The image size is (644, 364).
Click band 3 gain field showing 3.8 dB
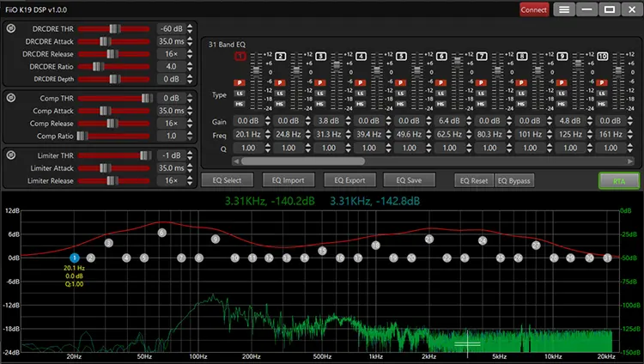point(329,121)
